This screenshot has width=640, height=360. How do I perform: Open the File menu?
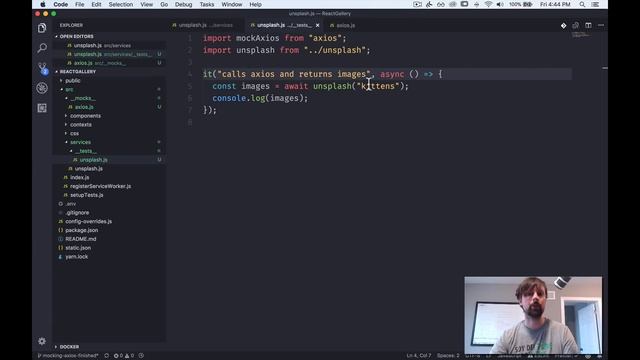[80, 4]
